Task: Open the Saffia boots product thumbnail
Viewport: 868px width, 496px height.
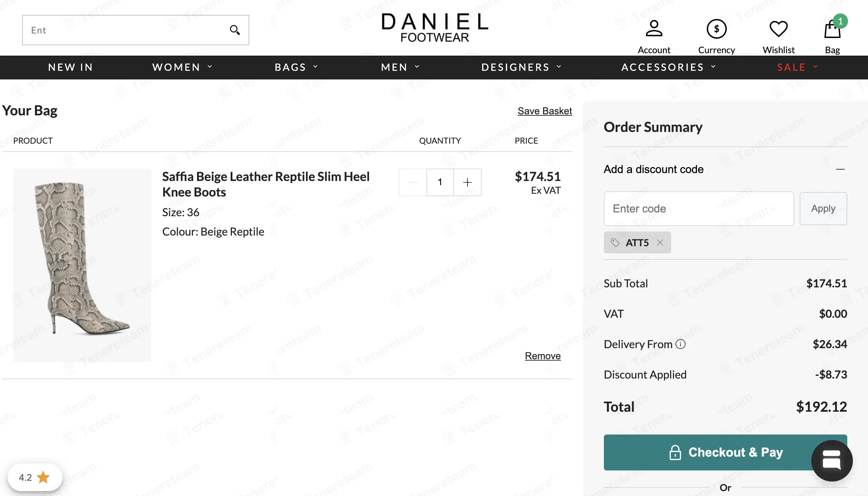Action: (x=82, y=265)
